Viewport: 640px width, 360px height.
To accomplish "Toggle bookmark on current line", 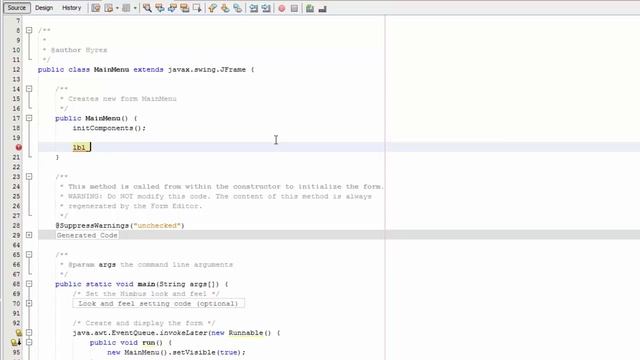I will pyautogui.click(x=238, y=8).
